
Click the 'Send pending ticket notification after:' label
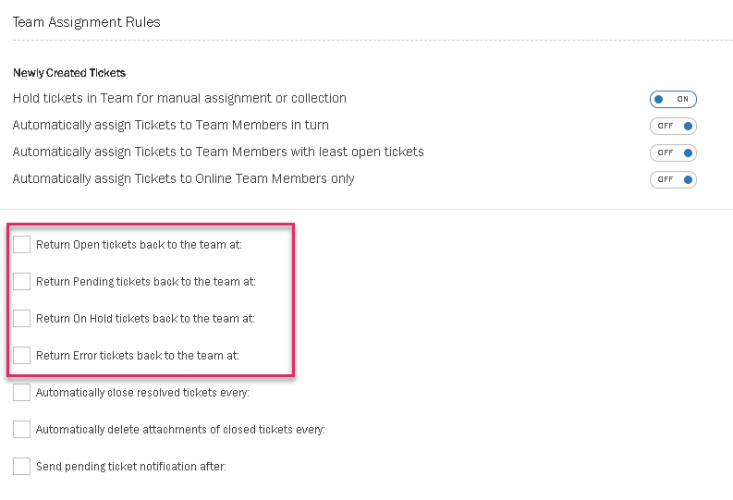point(131,467)
